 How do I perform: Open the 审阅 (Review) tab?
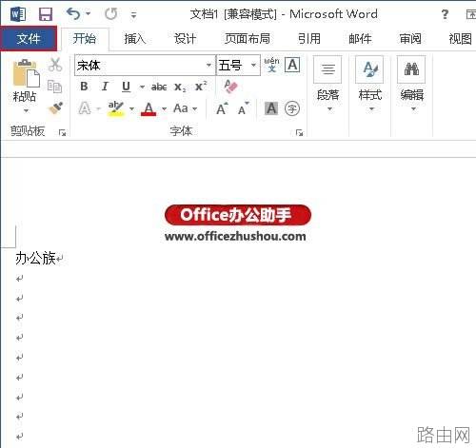click(x=410, y=39)
